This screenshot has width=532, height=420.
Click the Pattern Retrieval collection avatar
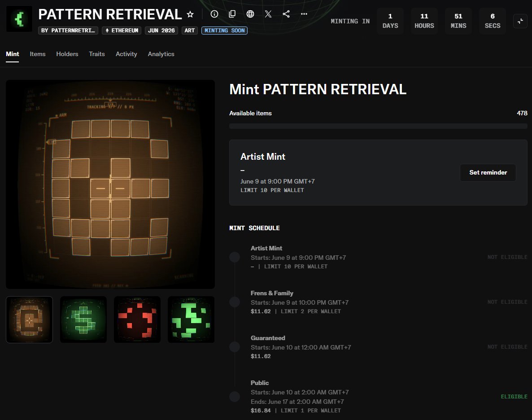click(19, 19)
